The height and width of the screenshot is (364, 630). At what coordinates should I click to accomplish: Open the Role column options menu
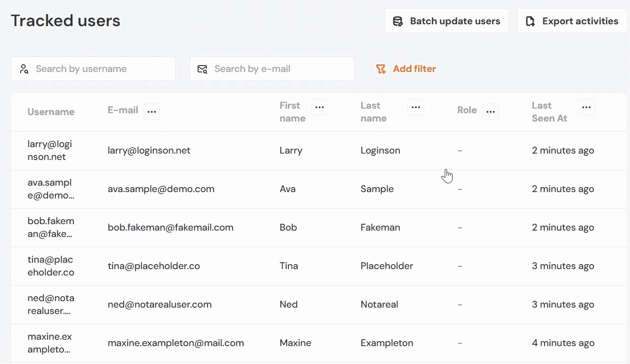[x=491, y=112]
